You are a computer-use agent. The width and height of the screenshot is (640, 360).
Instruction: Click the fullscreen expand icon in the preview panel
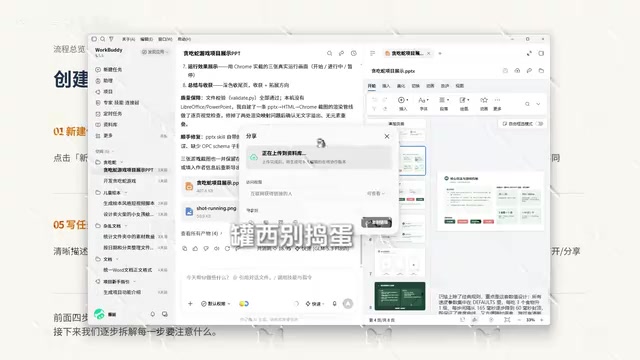(529, 53)
